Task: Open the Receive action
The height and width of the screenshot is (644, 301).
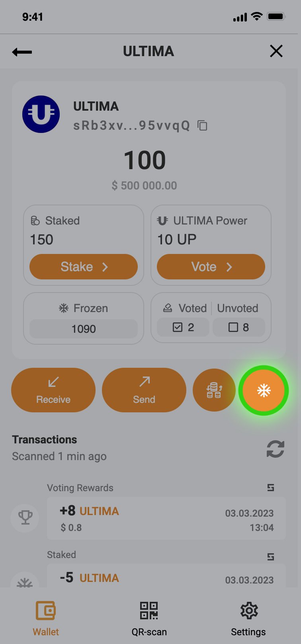Action: [53, 390]
